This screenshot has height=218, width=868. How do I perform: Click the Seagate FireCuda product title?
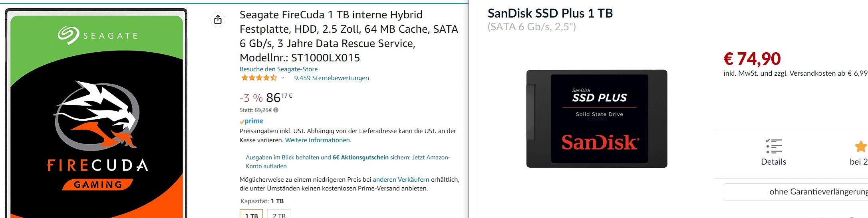click(x=348, y=36)
